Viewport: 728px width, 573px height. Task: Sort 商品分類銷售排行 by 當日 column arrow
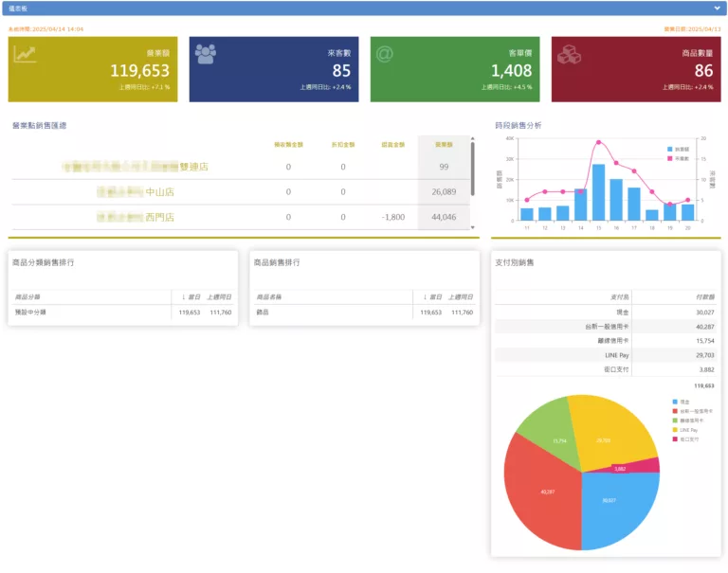tap(184, 296)
